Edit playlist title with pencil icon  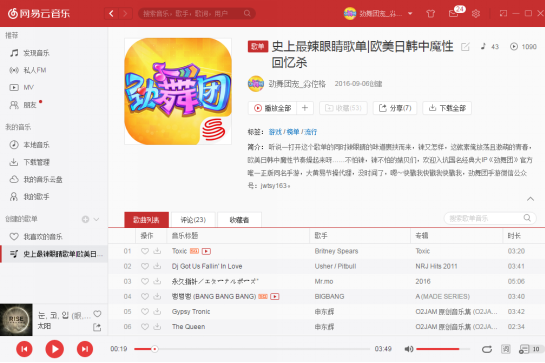(x=465, y=47)
